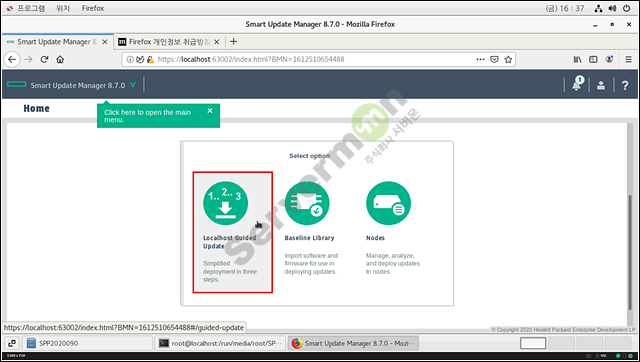Open the help question mark icon
The width and height of the screenshot is (640, 362).
click(x=625, y=85)
